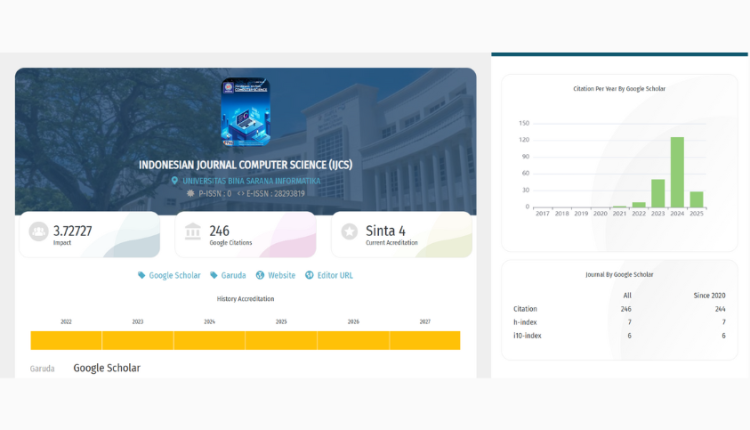This screenshot has width=750, height=430.
Task: Click the 2024 citation bar
Action: [x=677, y=172]
